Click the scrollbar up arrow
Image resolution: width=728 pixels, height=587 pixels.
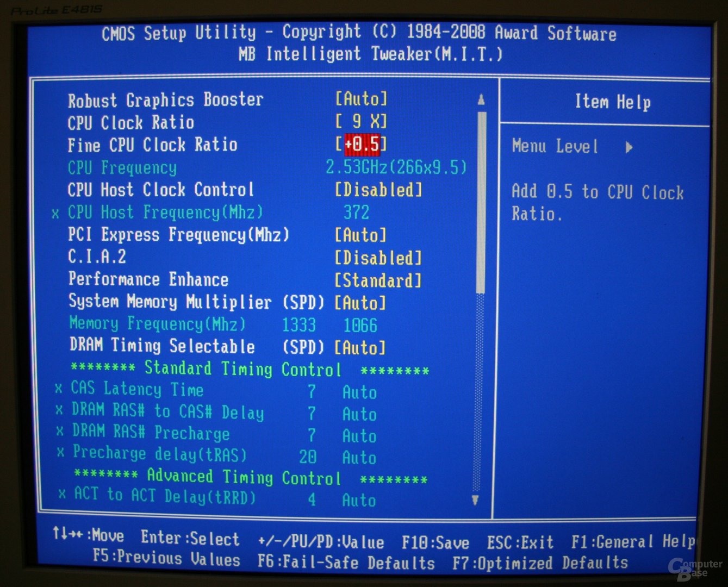481,99
